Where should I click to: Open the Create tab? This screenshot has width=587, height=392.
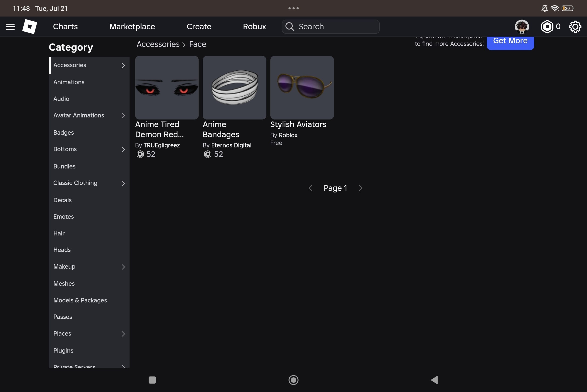coord(199,27)
